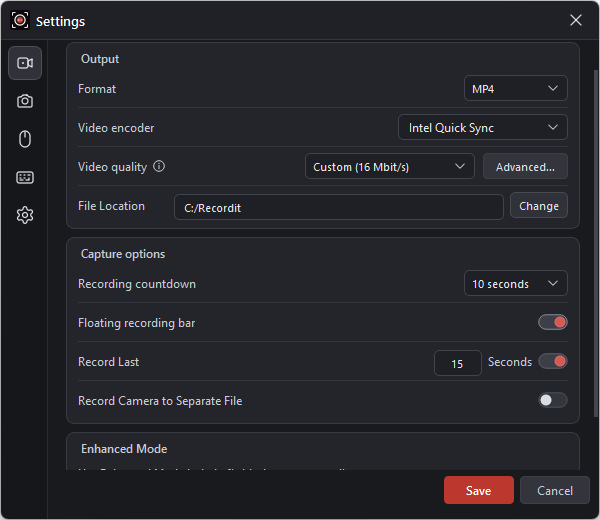Open the general gear settings tab
Screen dimensions: 600x520
[x=25, y=215]
